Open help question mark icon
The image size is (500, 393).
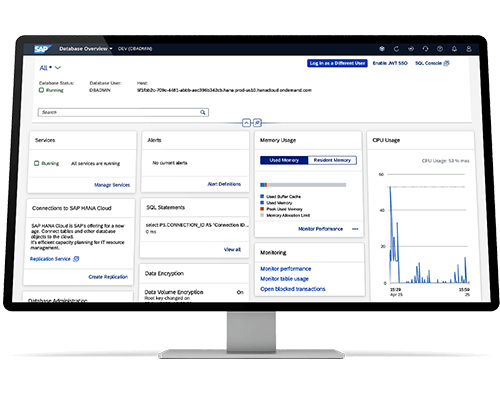tap(440, 49)
